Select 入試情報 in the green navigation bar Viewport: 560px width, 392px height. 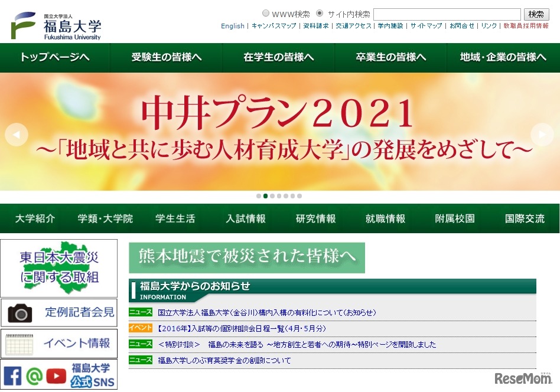(x=245, y=218)
